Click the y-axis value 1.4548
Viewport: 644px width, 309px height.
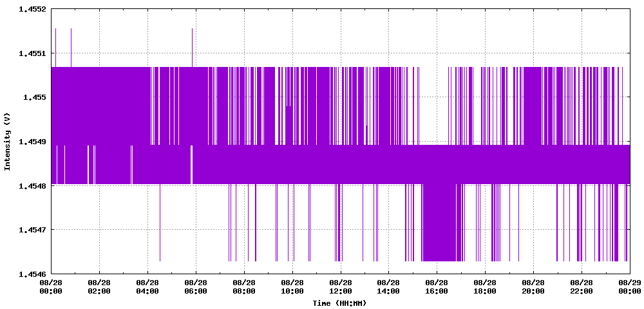pyautogui.click(x=32, y=185)
